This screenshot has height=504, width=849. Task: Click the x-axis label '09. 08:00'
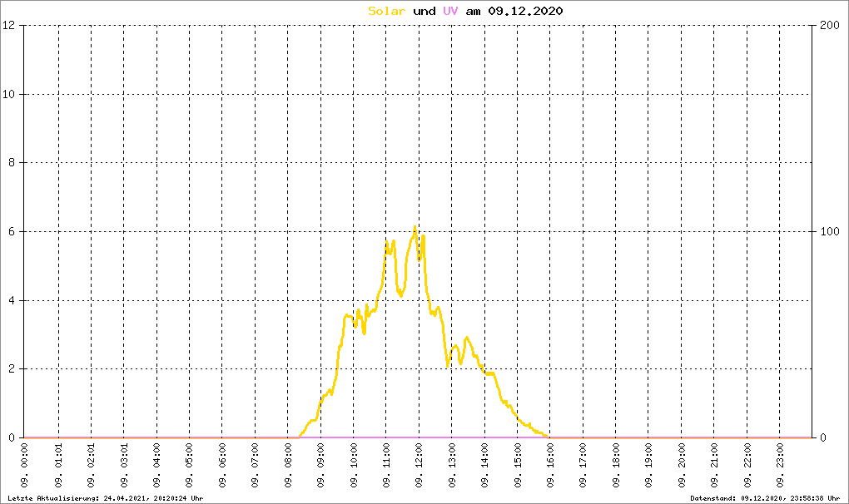pos(288,466)
